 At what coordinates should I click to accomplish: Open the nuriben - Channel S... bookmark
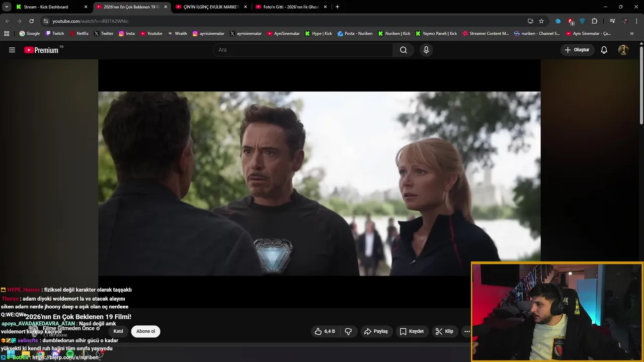537,34
